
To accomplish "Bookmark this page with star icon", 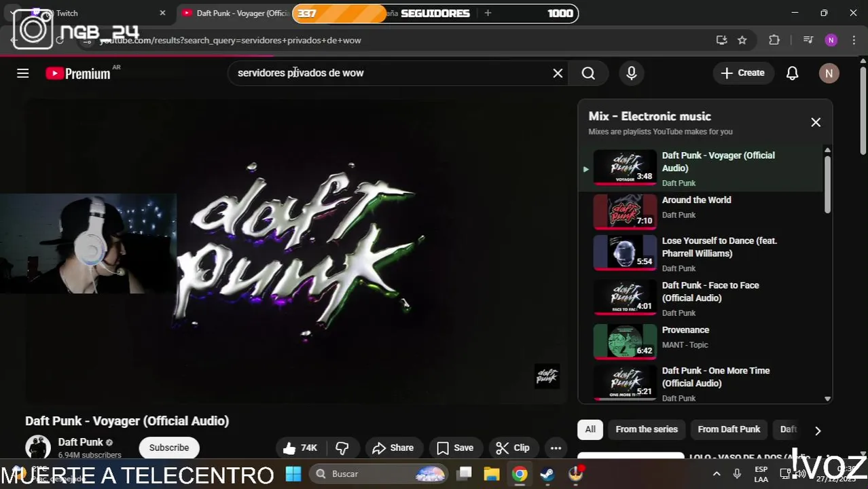I will click(742, 40).
